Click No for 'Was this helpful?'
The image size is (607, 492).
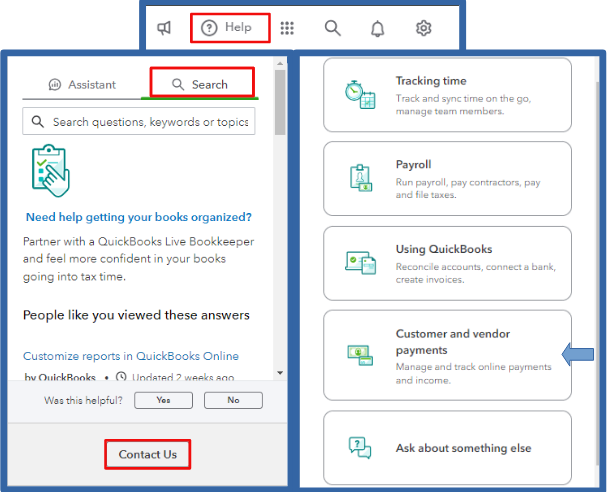233,400
